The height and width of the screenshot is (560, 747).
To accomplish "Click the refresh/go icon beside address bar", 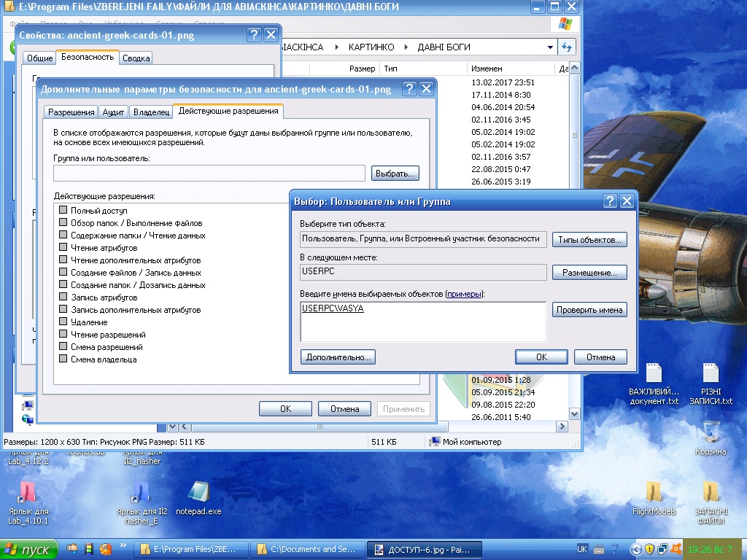I will point(567,47).
